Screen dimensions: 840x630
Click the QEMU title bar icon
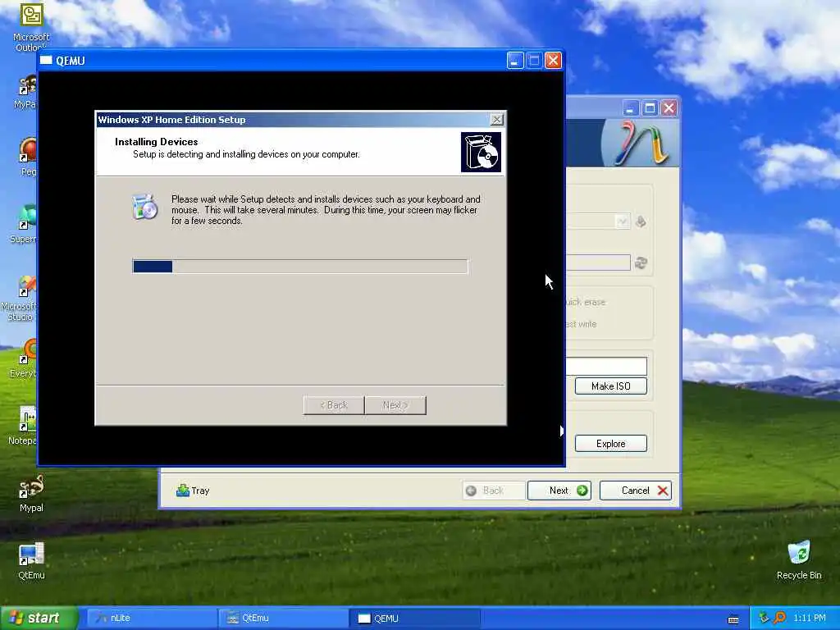(x=46, y=61)
